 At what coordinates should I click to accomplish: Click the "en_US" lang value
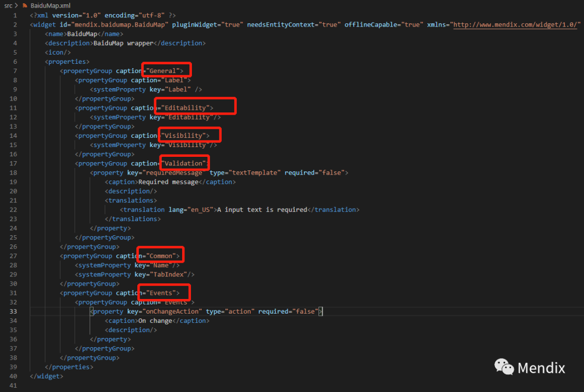[200, 210]
